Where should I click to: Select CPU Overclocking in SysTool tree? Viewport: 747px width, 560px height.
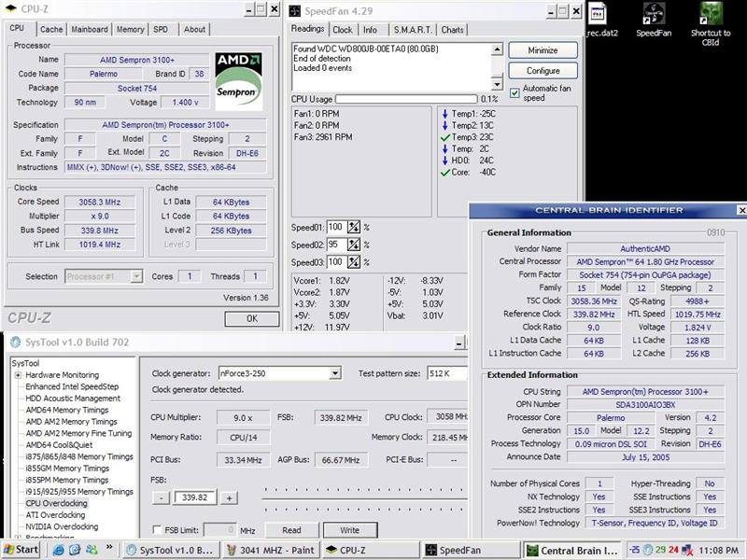click(x=56, y=503)
